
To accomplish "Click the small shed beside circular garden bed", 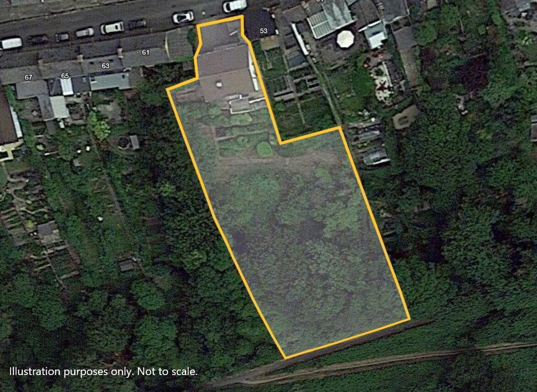I will pos(134,142).
